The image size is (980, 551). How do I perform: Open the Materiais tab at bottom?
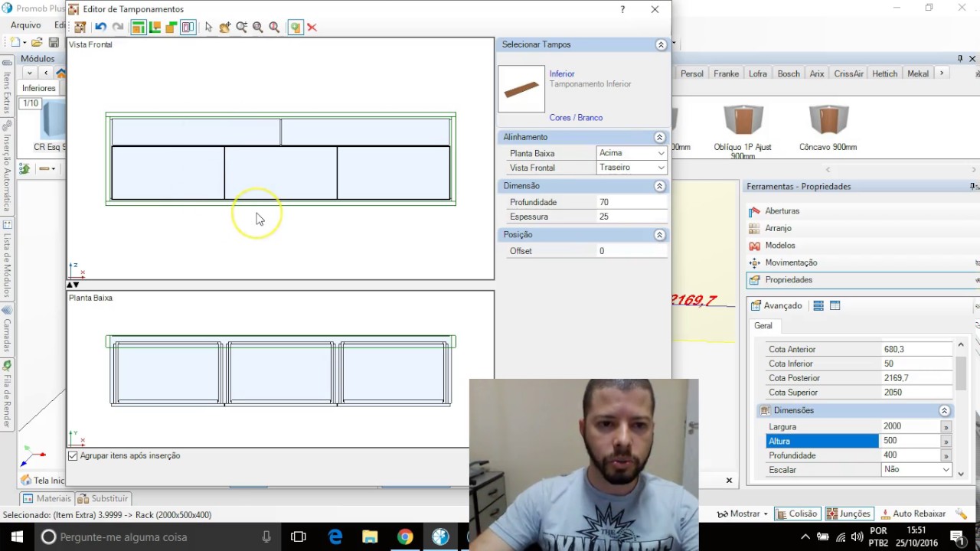coord(47,498)
